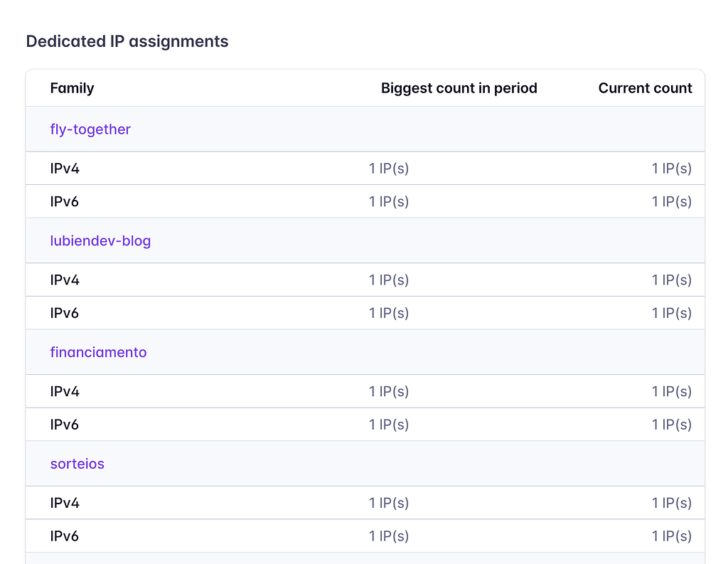
Task: Select the IPv6 label under sorteios
Action: click(65, 537)
